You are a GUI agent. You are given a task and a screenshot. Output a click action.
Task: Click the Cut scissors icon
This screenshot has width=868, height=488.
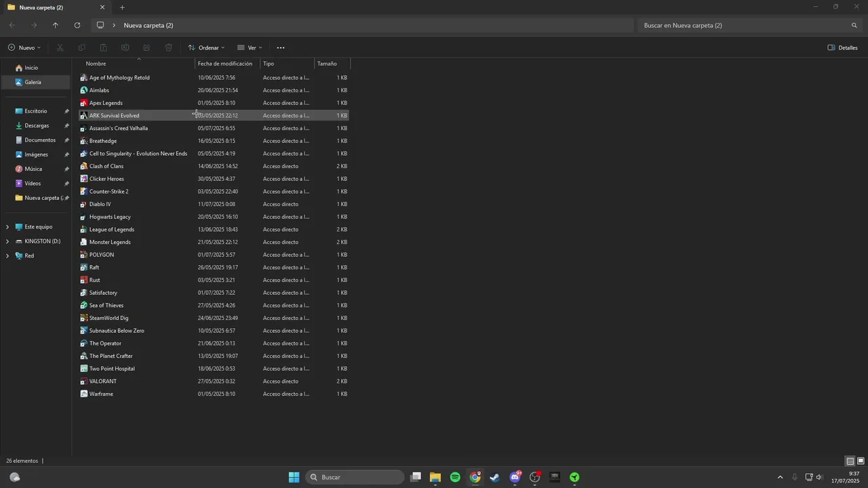[60, 47]
